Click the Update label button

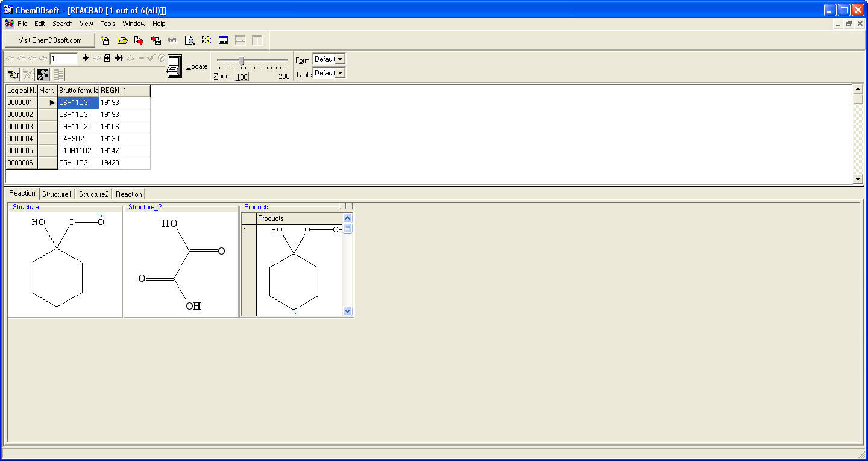[x=197, y=66]
